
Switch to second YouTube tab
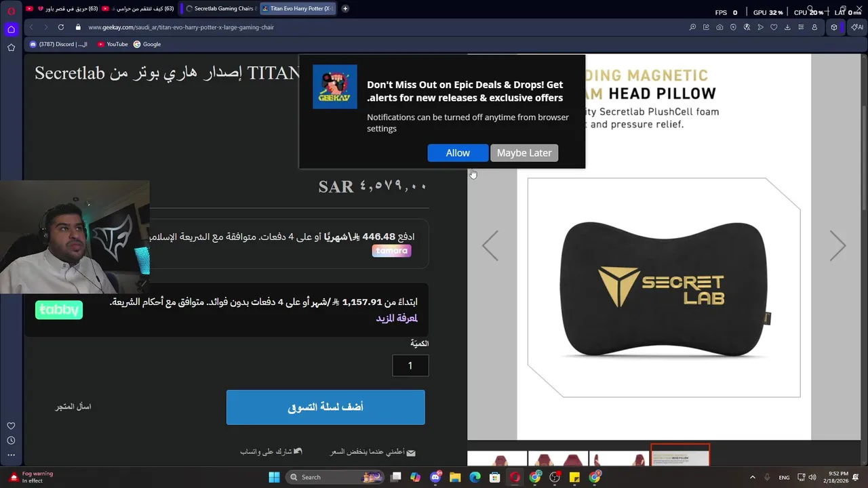pos(138,9)
